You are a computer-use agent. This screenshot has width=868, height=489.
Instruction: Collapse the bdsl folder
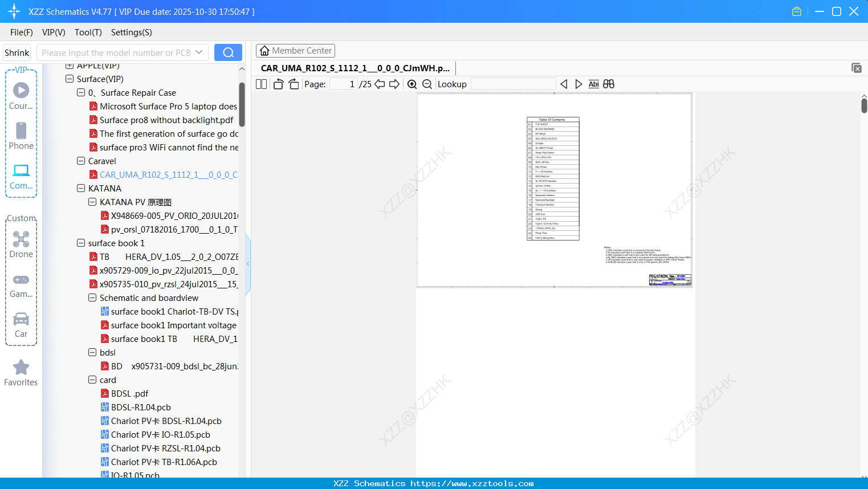pos(92,352)
